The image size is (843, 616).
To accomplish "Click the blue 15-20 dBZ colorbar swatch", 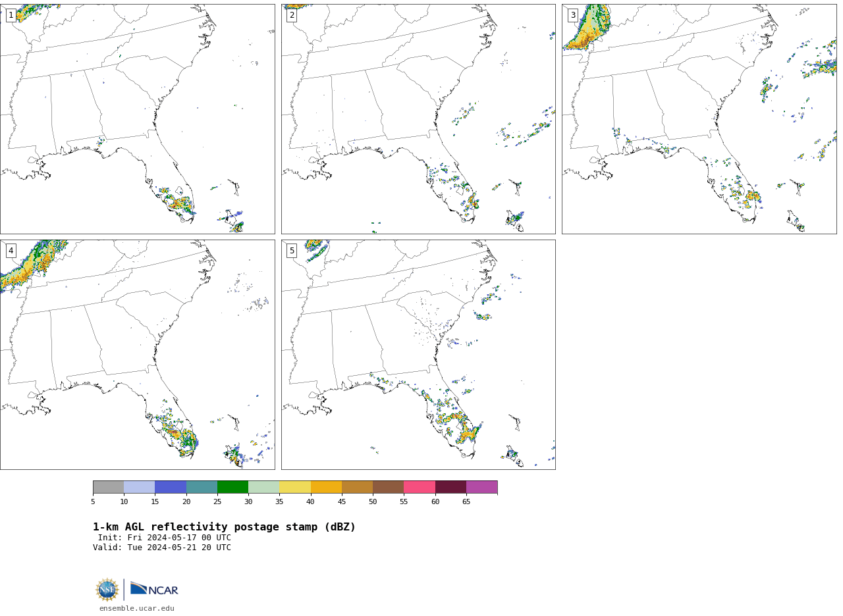I will point(171,487).
